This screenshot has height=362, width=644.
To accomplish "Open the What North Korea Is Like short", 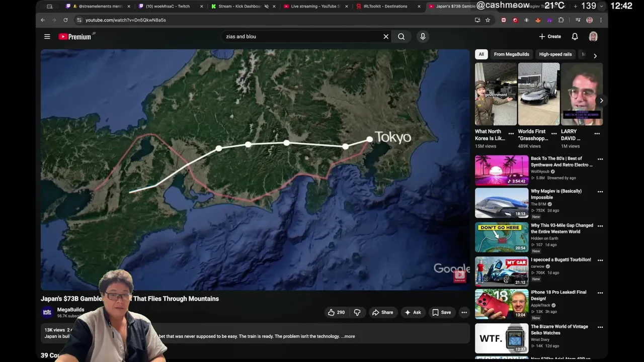I will coord(496,94).
